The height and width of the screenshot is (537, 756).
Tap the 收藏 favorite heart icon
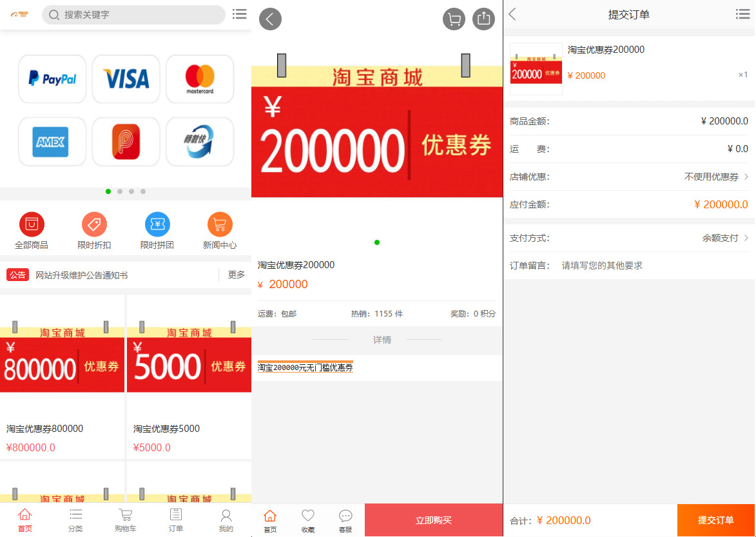pyautogui.click(x=307, y=521)
